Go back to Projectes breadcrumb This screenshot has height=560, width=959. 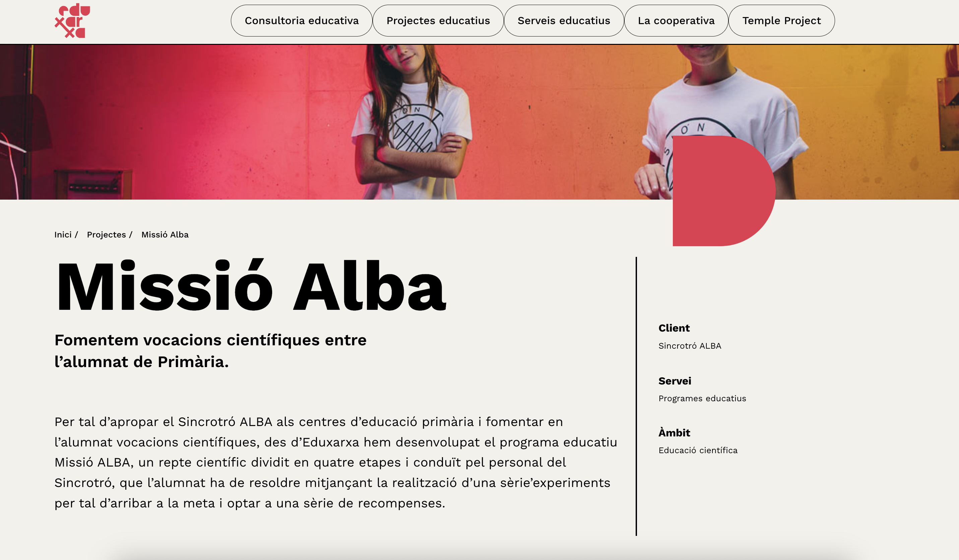106,235
